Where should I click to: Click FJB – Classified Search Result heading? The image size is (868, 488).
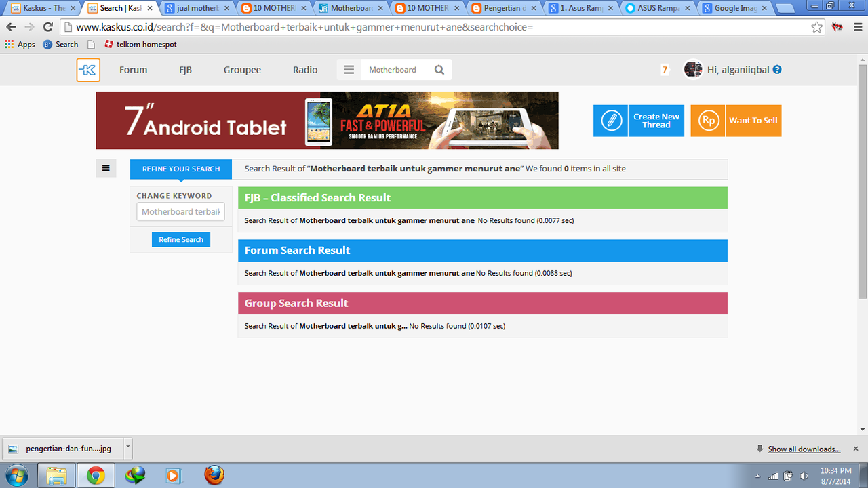317,198
